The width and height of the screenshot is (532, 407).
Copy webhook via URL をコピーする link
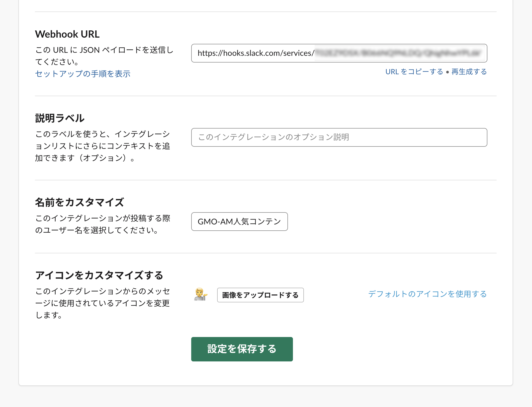click(414, 72)
